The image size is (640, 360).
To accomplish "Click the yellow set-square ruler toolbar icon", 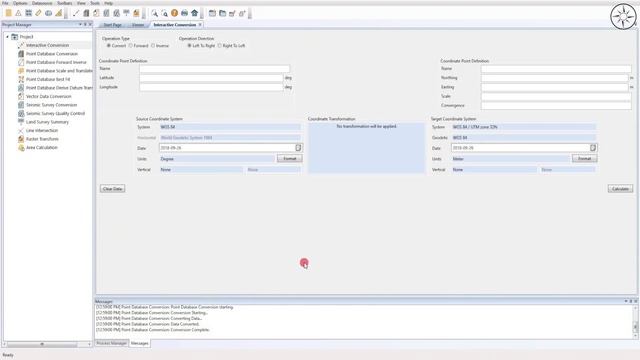I will click(x=59, y=13).
